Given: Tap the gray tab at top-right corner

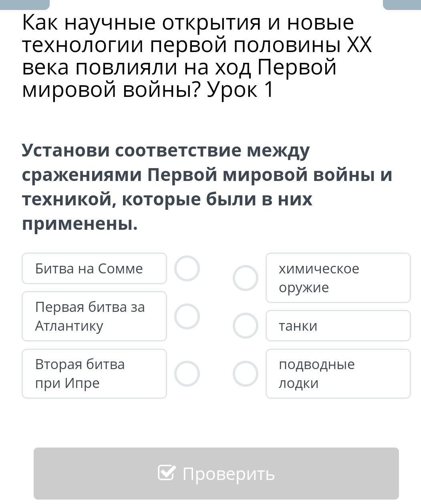Looking at the screenshot, I should click(402, 4).
